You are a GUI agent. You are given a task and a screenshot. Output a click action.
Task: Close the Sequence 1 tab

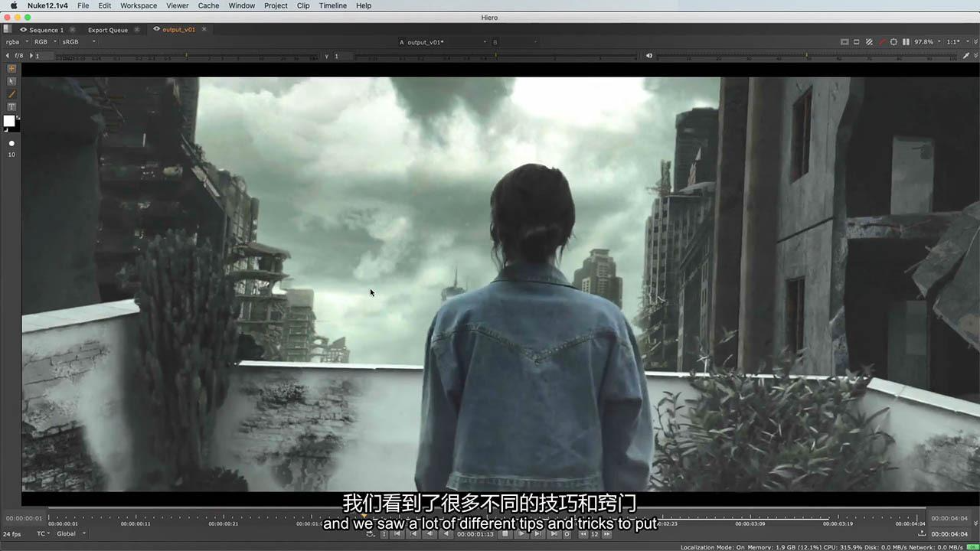[72, 30]
